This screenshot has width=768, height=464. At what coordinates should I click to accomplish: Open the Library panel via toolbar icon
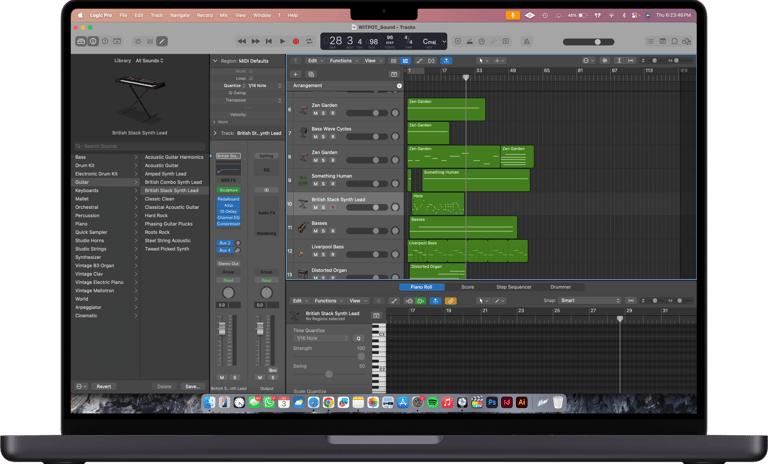pos(81,41)
